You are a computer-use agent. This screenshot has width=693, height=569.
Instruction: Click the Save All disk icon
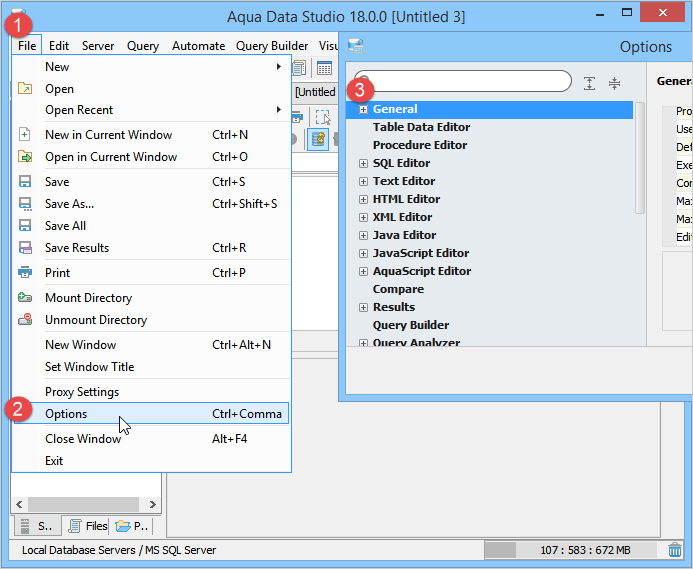[25, 225]
